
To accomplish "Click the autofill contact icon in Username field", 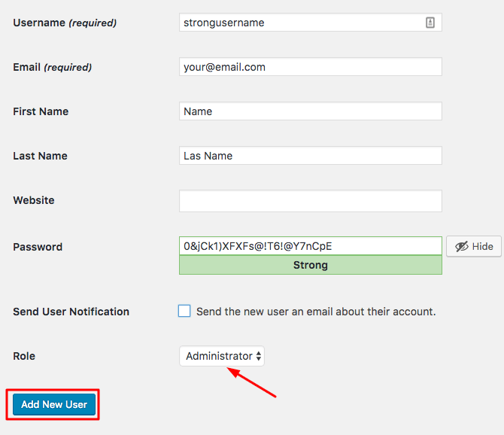I will (430, 23).
